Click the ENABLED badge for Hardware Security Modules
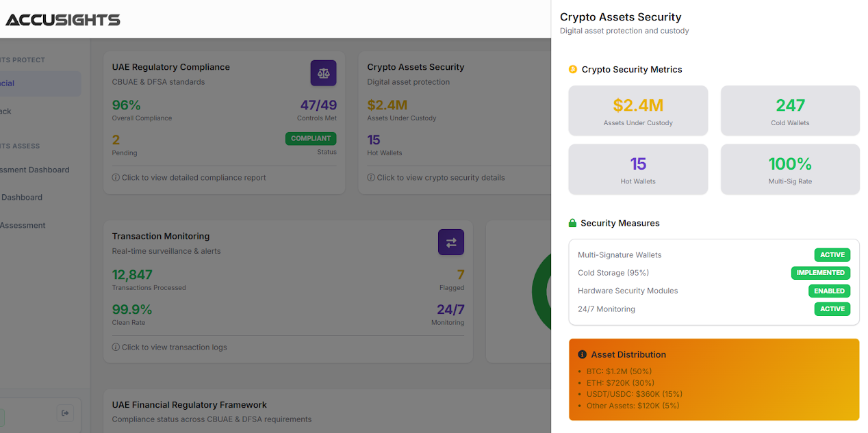The image size is (868, 433). 829,291
